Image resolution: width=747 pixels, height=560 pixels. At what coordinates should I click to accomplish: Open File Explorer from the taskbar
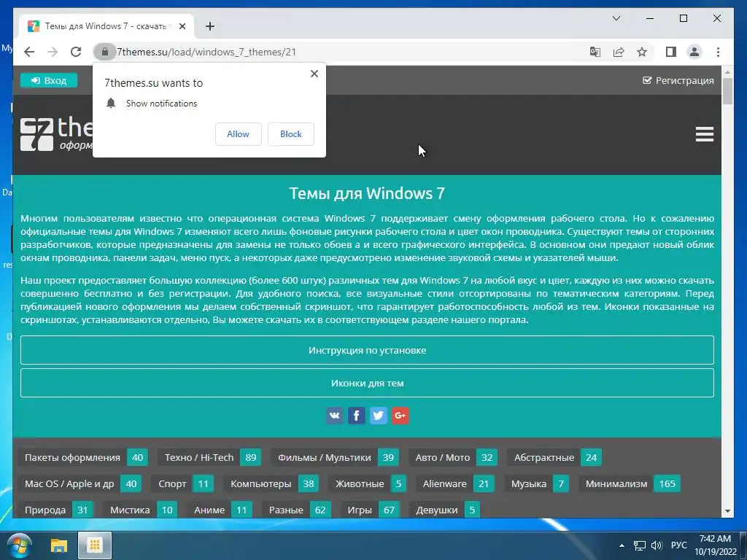click(x=59, y=545)
